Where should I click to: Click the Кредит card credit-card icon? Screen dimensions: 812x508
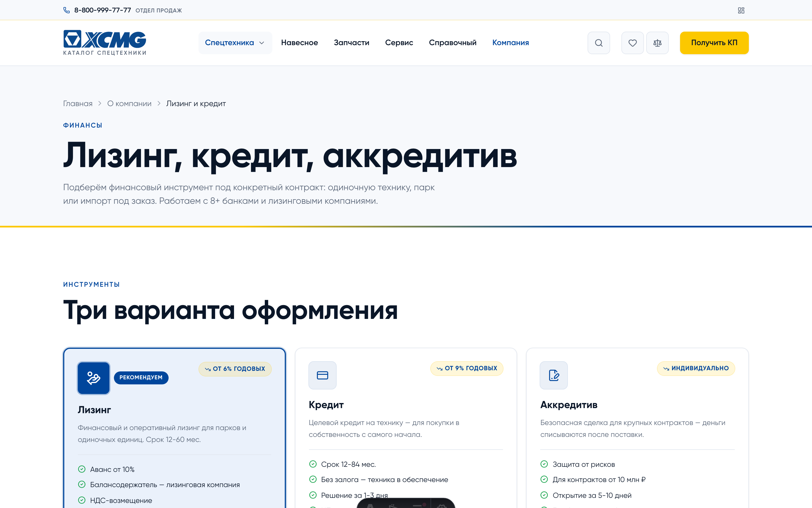[323, 375]
